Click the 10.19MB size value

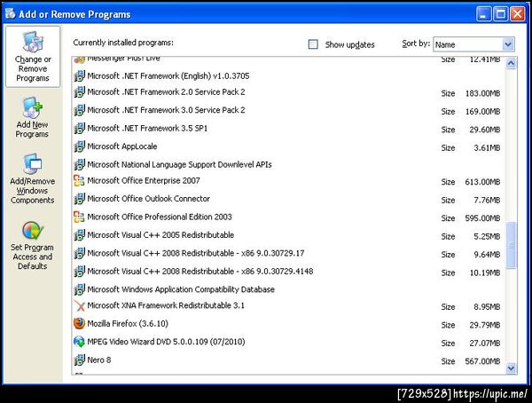tap(485, 273)
